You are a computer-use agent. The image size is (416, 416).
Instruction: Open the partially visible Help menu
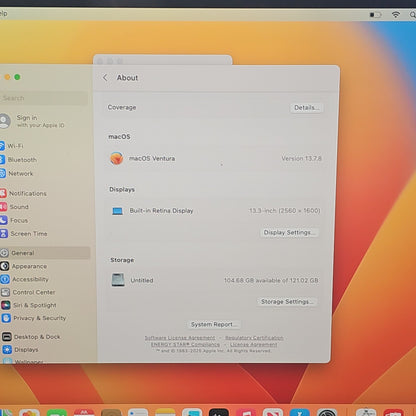pos(3,14)
